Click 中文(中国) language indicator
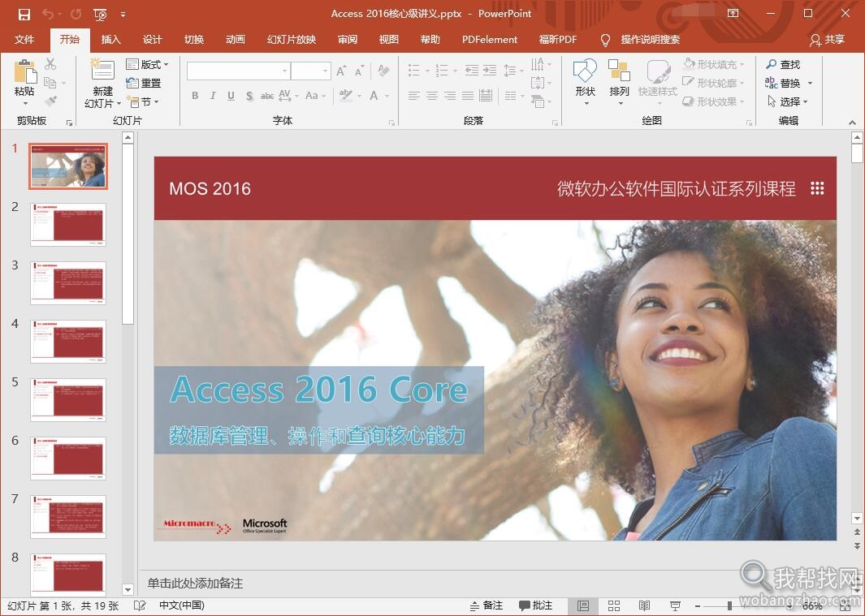865x616 pixels. pos(182,605)
